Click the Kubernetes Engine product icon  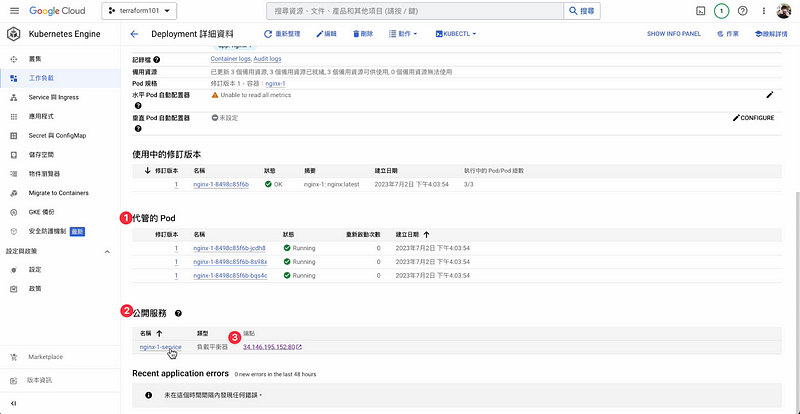click(x=14, y=34)
